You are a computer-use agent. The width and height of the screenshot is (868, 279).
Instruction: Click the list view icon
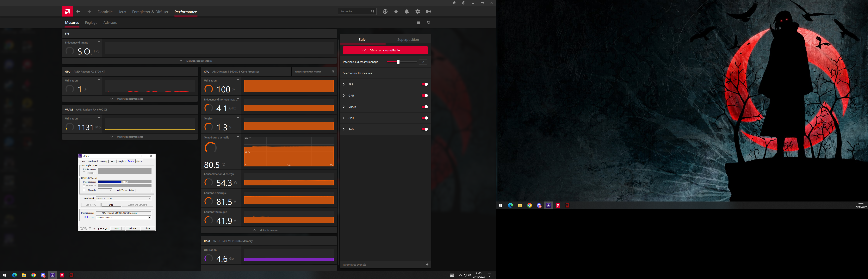(418, 22)
